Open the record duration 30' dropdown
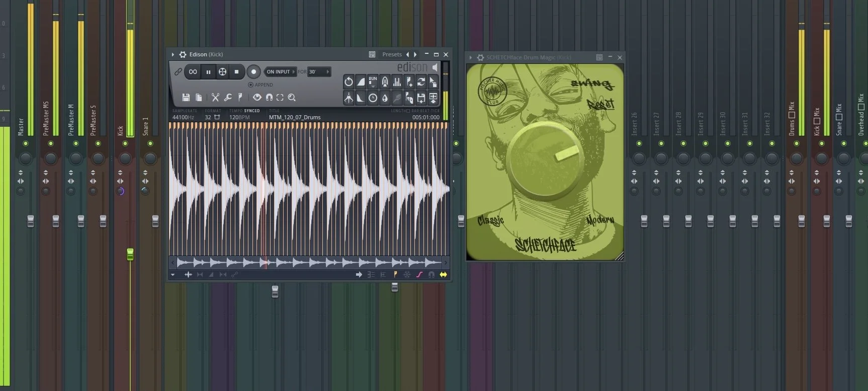This screenshot has width=868, height=391. coord(319,72)
